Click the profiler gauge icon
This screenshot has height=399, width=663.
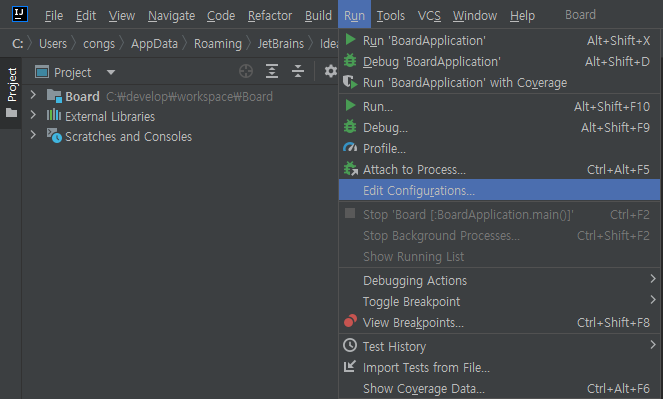point(350,148)
